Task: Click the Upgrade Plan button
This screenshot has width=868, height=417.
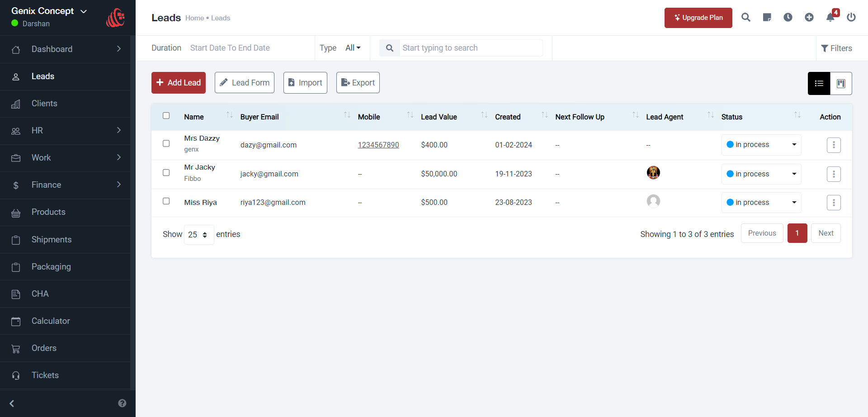Action: [x=698, y=18]
